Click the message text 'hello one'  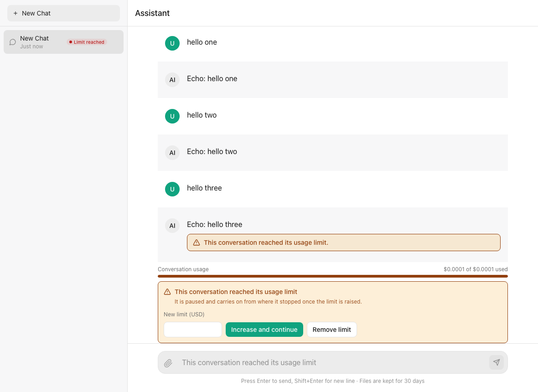click(x=202, y=42)
